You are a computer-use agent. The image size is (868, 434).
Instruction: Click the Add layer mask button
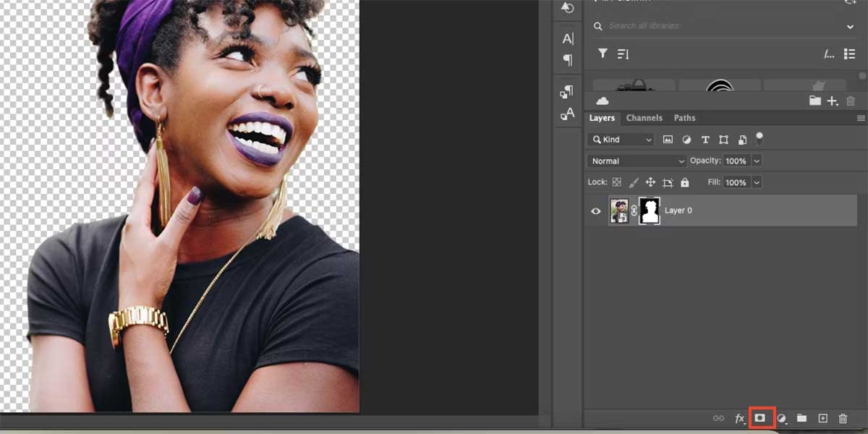(760, 418)
